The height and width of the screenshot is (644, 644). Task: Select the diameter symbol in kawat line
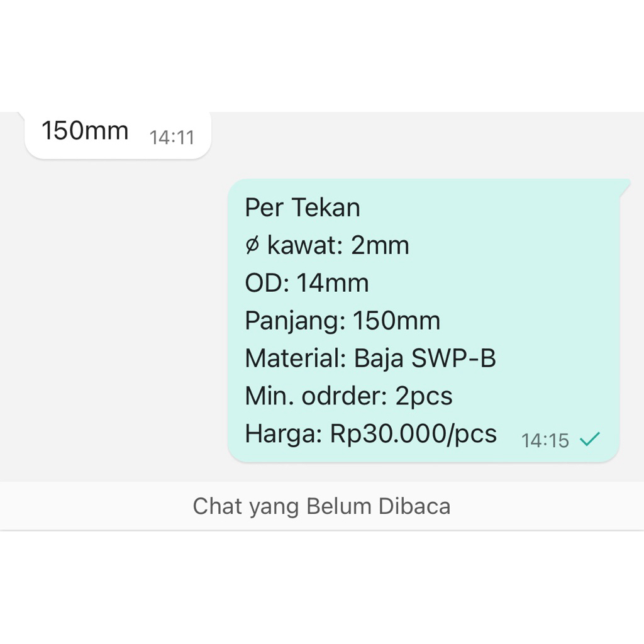point(252,245)
